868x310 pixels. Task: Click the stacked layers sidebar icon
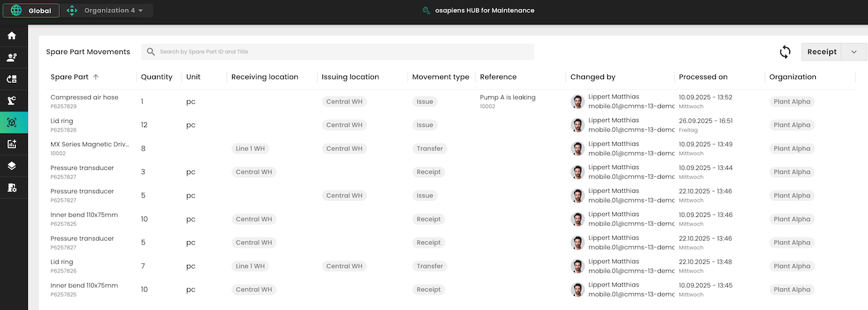click(11, 166)
